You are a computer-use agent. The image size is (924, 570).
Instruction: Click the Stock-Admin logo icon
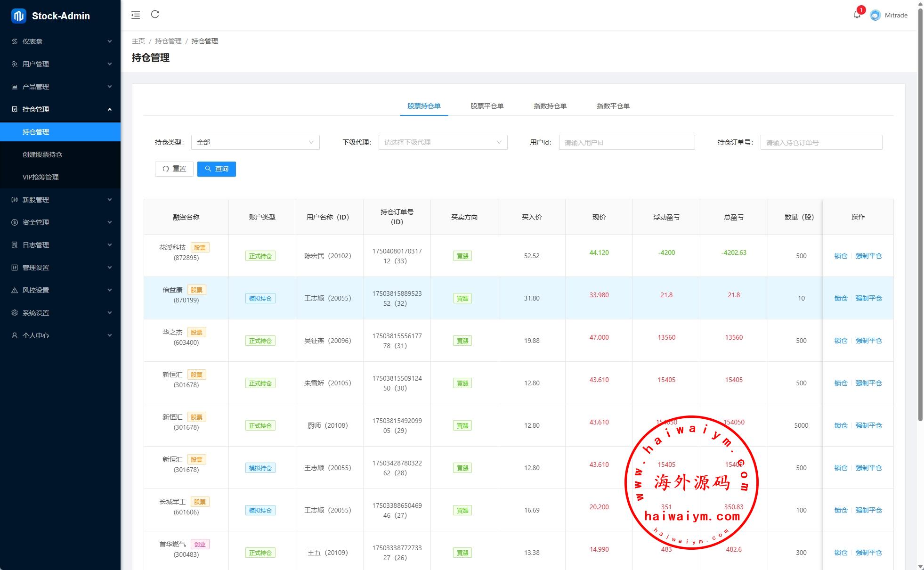click(x=19, y=16)
